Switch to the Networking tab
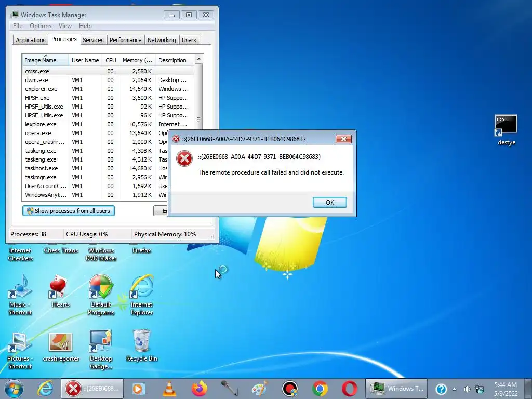 [x=162, y=40]
